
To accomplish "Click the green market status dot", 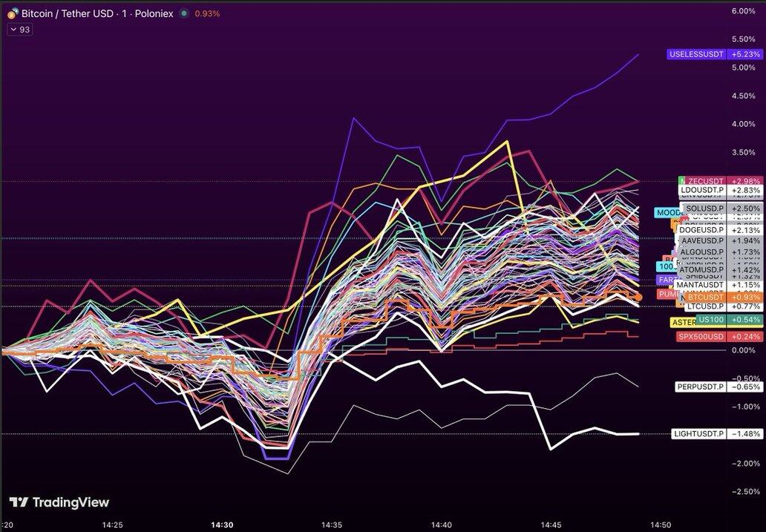I will [x=184, y=13].
